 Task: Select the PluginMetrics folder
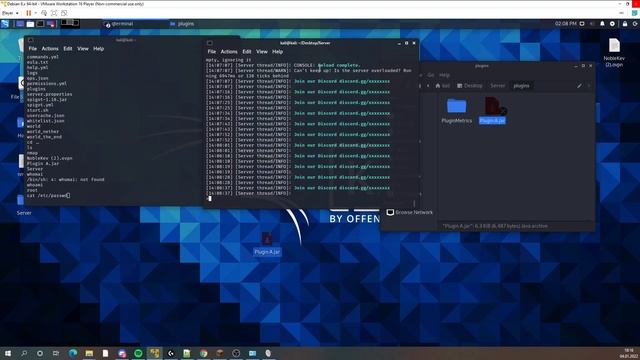tap(456, 110)
